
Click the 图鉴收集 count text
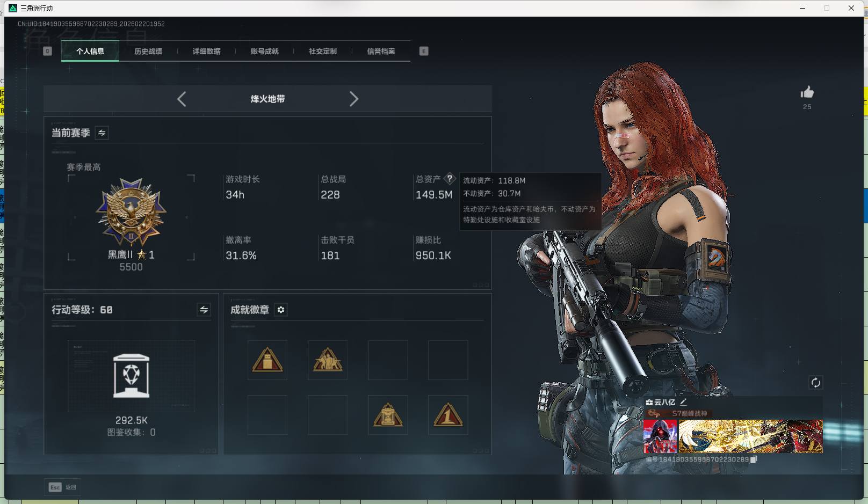click(x=132, y=432)
